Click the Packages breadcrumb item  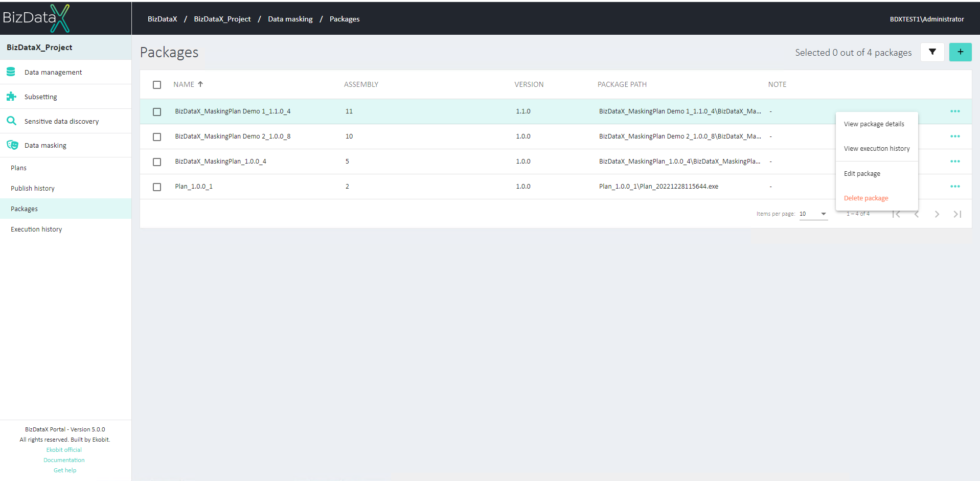[x=345, y=19]
